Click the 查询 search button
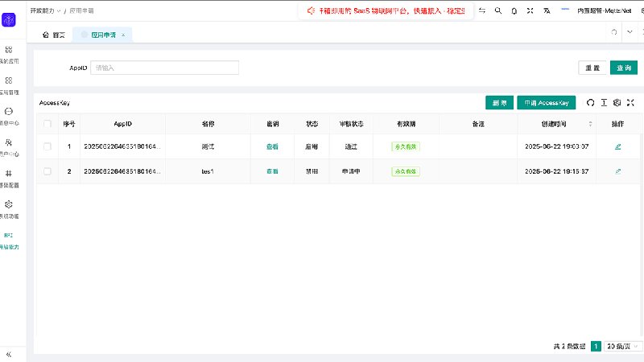 pyautogui.click(x=623, y=68)
